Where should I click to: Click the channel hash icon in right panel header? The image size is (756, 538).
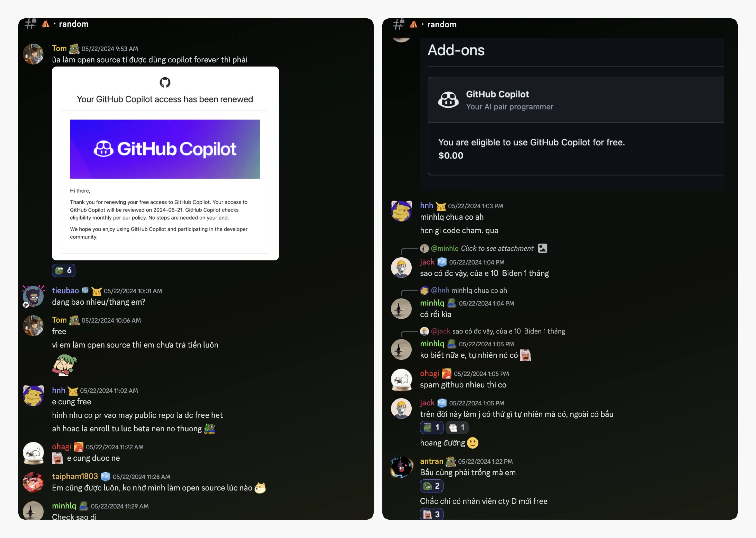tap(398, 24)
